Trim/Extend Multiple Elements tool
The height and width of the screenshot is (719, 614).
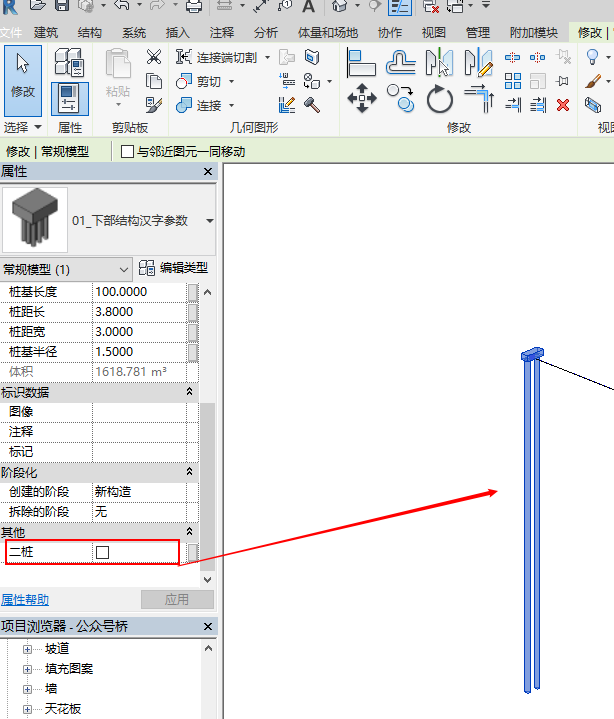click(x=537, y=105)
